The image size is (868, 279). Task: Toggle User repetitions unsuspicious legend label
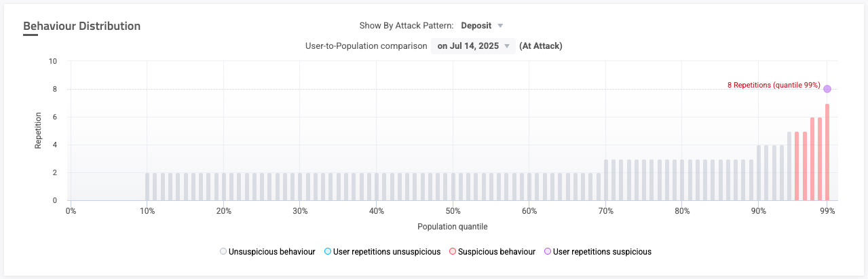(383, 252)
